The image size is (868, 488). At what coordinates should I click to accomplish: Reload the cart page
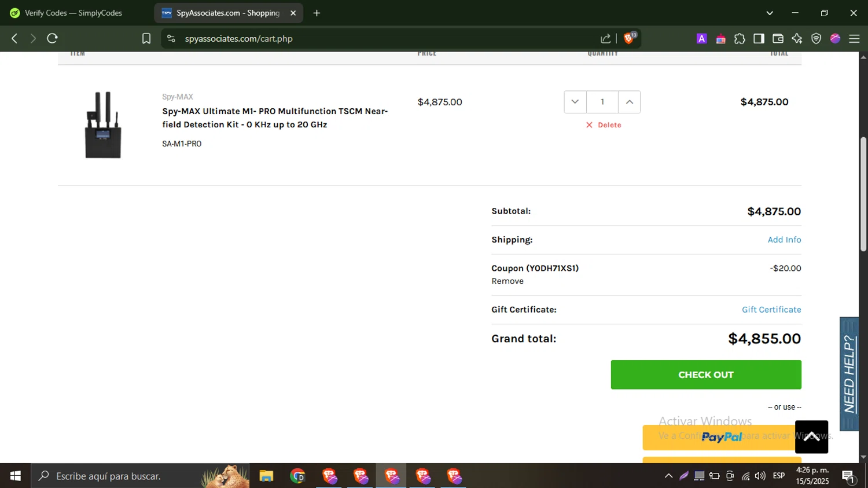(52, 38)
